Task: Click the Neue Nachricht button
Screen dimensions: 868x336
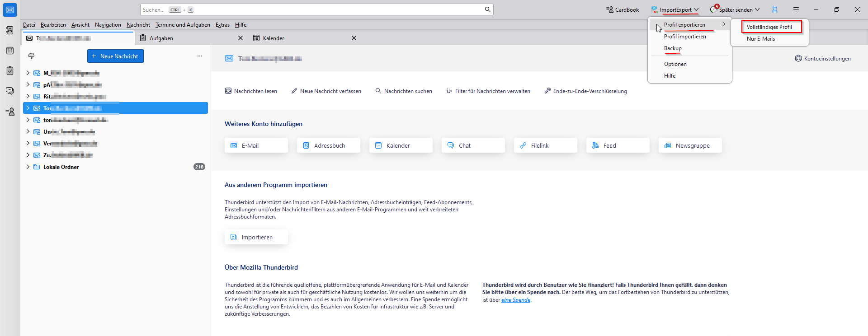Action: [115, 56]
